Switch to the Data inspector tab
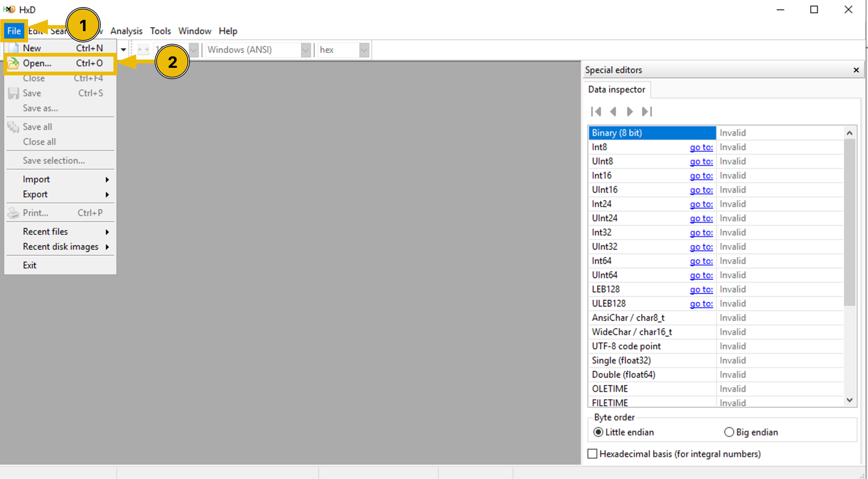The image size is (868, 479). [x=616, y=90]
